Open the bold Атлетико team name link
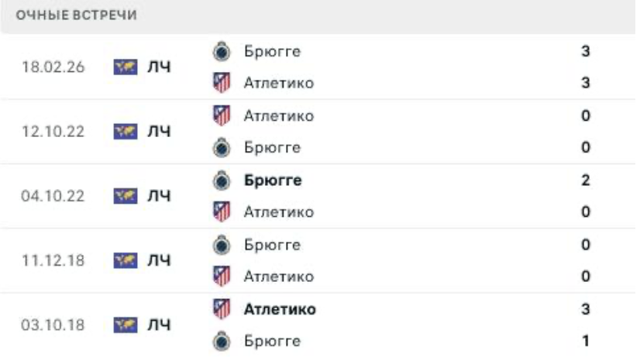 click(280, 309)
